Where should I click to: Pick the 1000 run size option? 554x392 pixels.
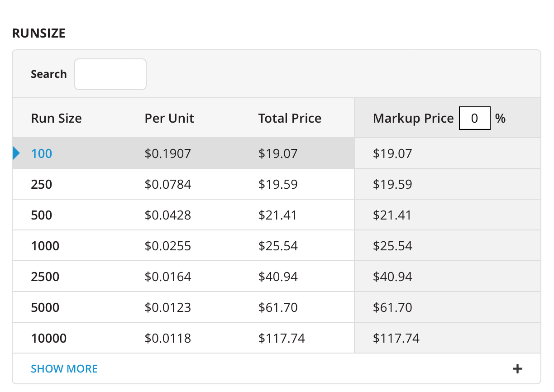(45, 246)
